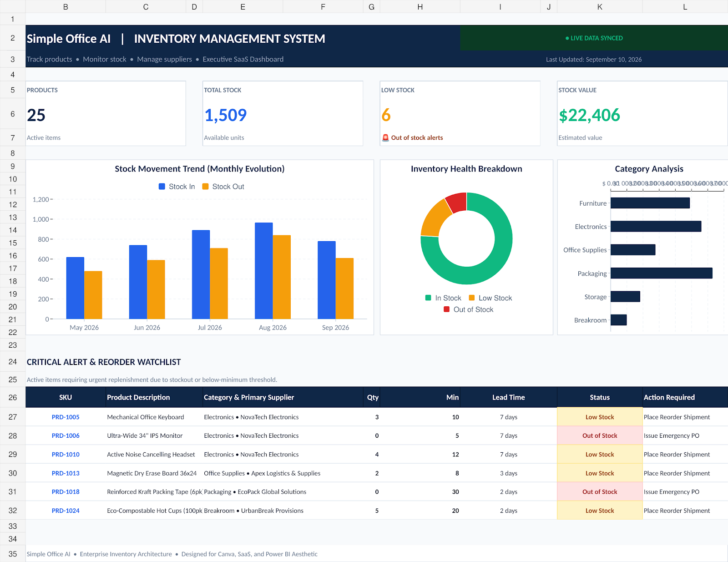The width and height of the screenshot is (728, 562).
Task: Open SKU link PRD-1024
Action: tap(66, 511)
